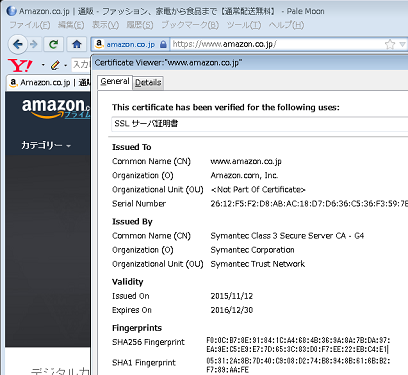The height and width of the screenshot is (375, 408).
Task: Select the General tab in Certificate Viewer
Action: point(115,81)
